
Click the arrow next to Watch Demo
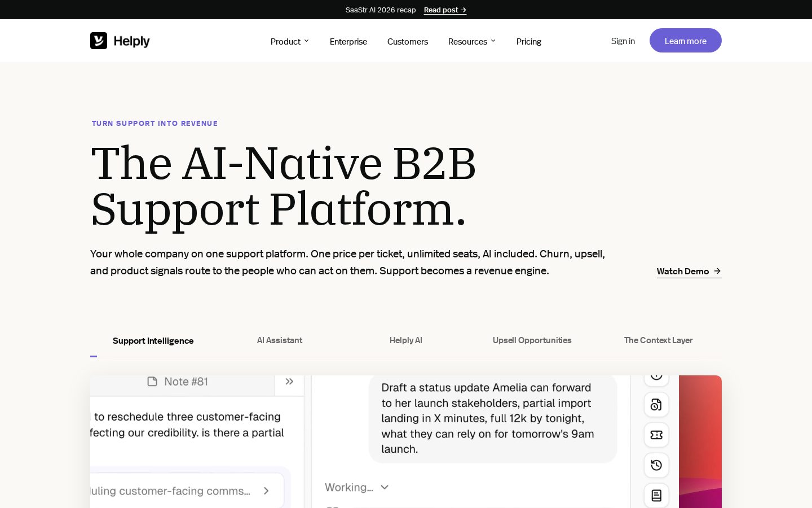(717, 271)
